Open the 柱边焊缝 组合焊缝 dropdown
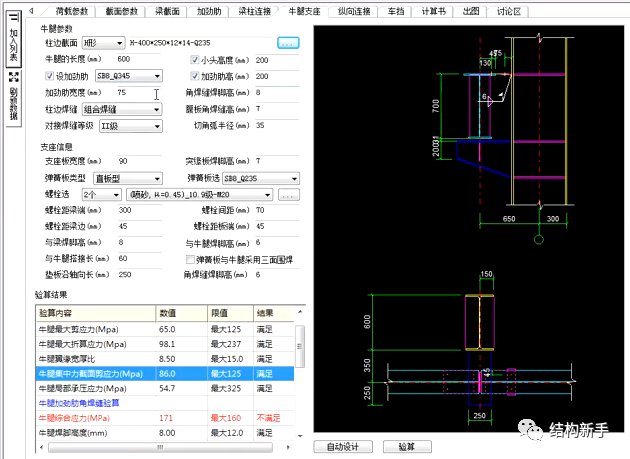Viewport: 630px width, 459px height. click(x=122, y=109)
